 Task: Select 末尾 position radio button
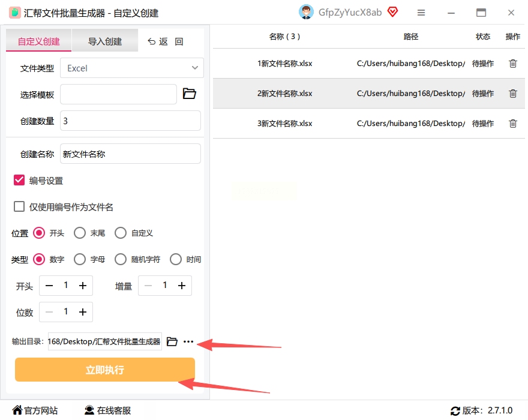tap(80, 233)
